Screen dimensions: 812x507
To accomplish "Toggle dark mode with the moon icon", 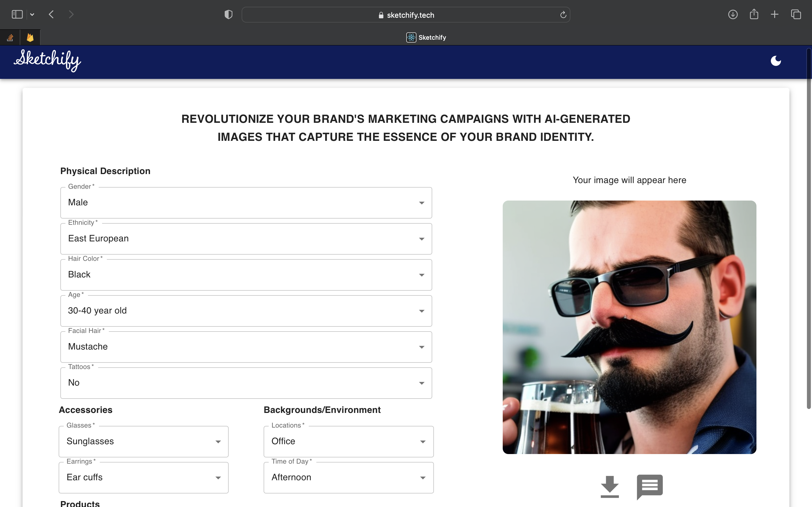I will 775,61.
